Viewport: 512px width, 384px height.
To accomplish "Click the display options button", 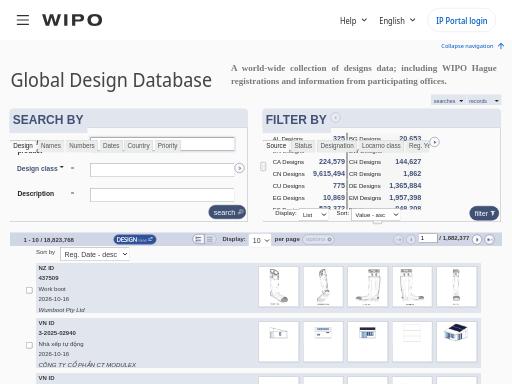I will coord(318,239).
